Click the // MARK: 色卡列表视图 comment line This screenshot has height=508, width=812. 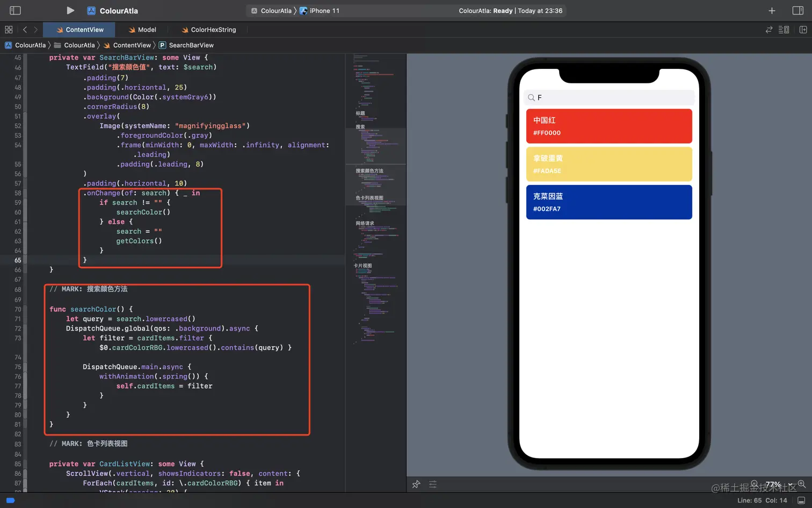tap(89, 443)
